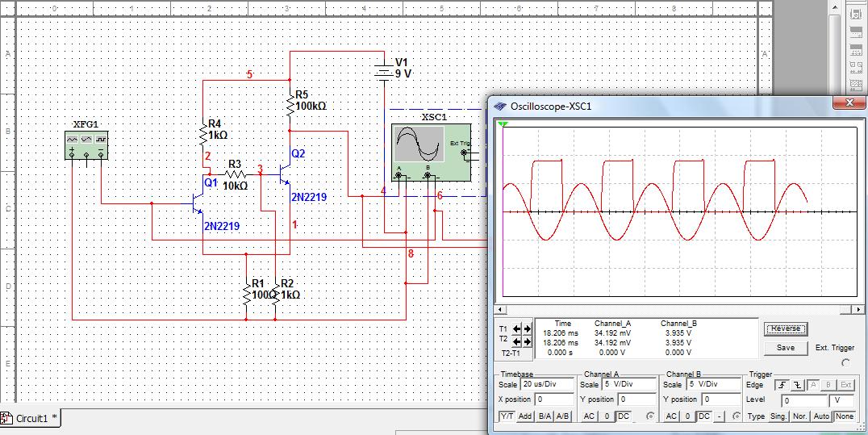The width and height of the screenshot is (868, 435).
Task: Switch timebase display to B/A mode
Action: click(x=545, y=416)
